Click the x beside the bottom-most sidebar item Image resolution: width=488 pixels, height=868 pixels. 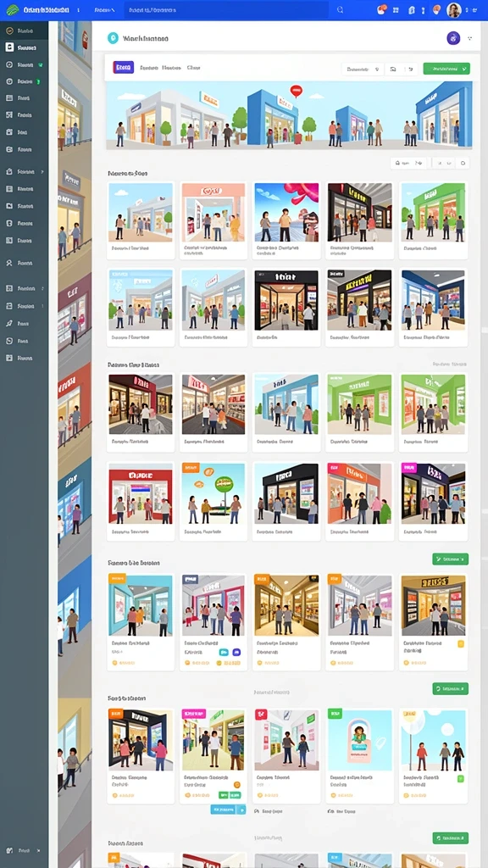[38, 849]
